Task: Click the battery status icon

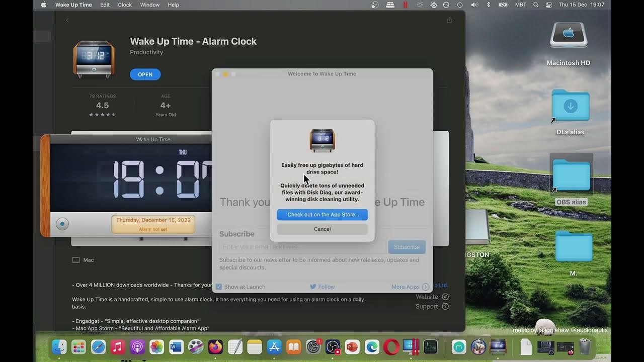Action: click(503, 5)
